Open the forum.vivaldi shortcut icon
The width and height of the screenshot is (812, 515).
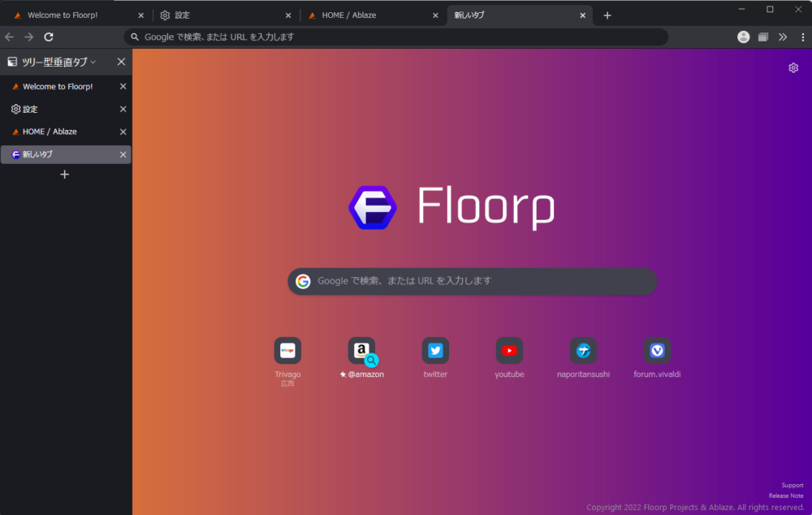click(657, 350)
